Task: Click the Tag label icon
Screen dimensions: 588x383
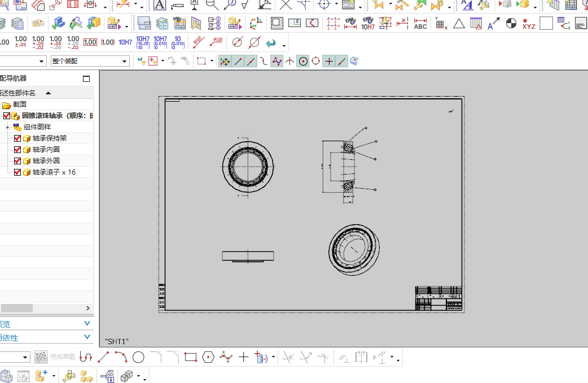Action: (x=37, y=23)
